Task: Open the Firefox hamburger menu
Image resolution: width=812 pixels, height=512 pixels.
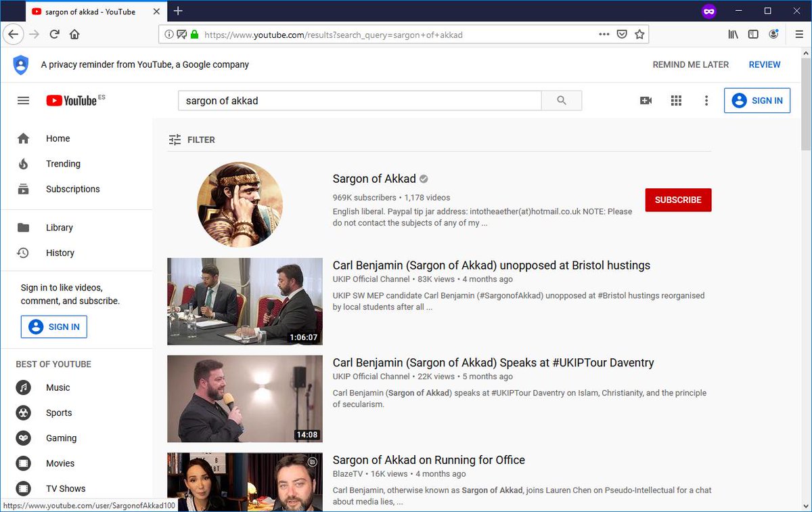Action: tap(799, 35)
